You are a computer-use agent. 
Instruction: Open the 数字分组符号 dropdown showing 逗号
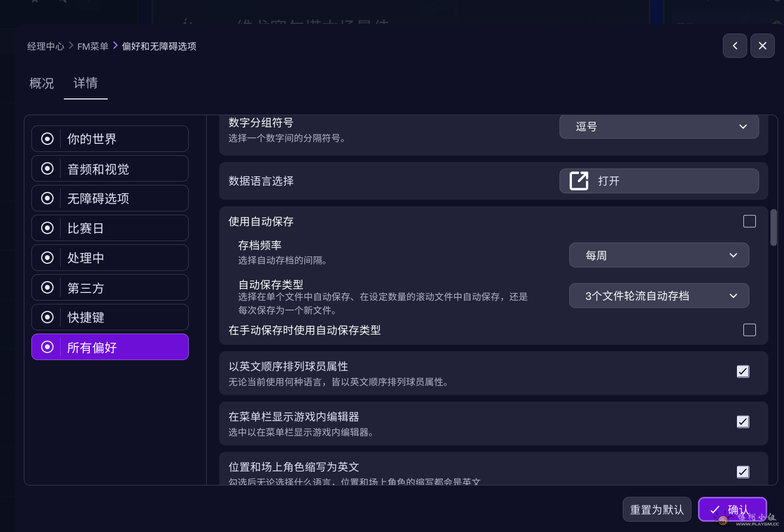[658, 127]
